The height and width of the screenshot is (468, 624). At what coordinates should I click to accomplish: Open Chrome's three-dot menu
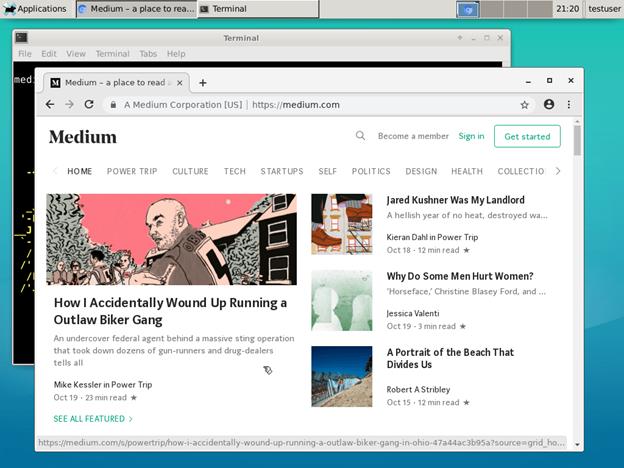tap(569, 104)
